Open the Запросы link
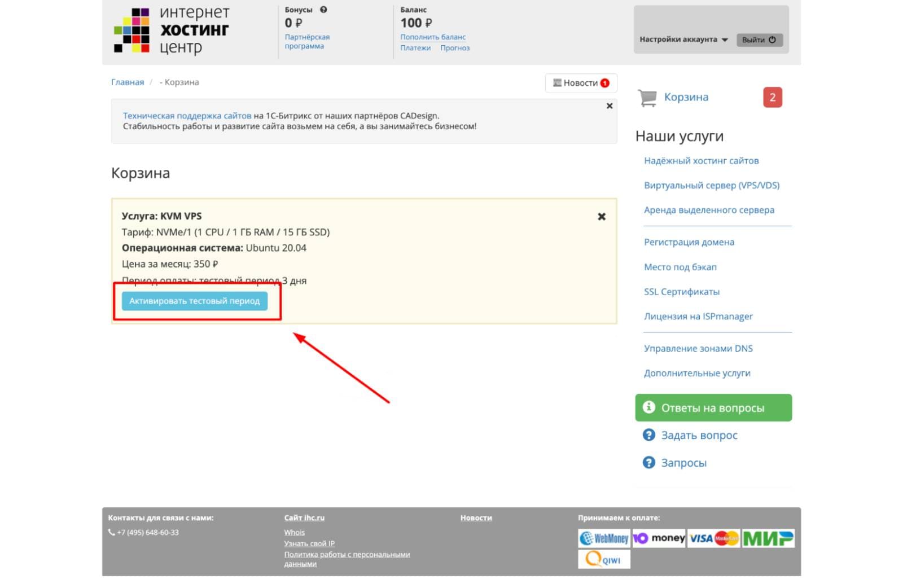The height and width of the screenshot is (588, 903). click(x=684, y=463)
